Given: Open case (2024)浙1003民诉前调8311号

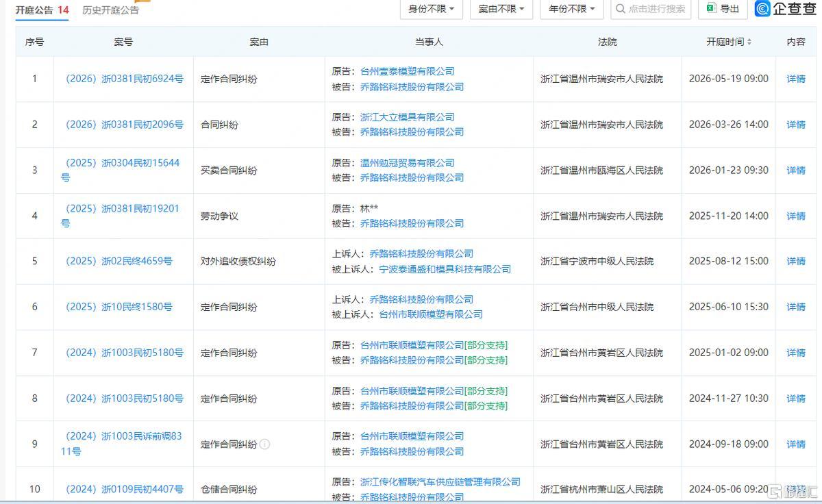Looking at the screenshot, I should (122, 444).
